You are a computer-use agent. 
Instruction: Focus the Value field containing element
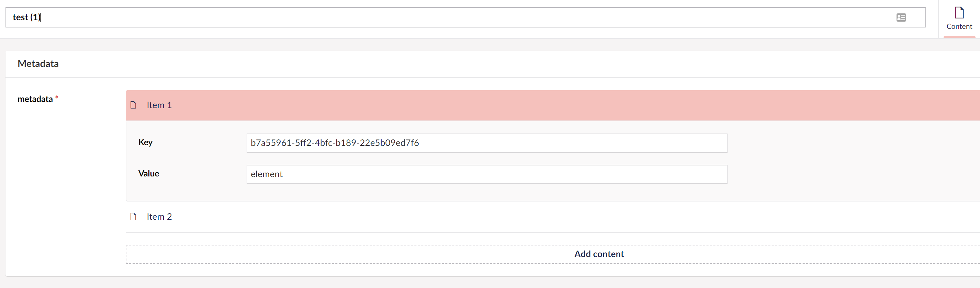point(487,174)
